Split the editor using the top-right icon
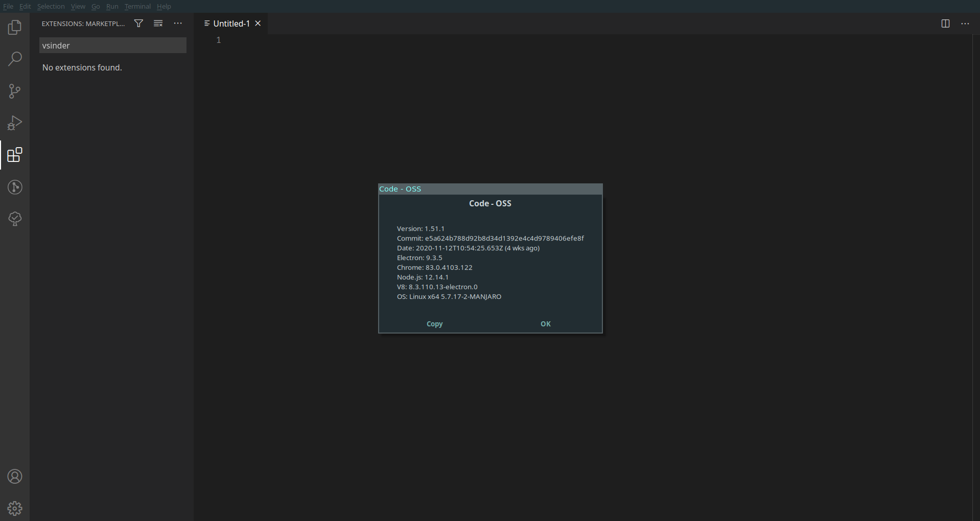 [945, 23]
